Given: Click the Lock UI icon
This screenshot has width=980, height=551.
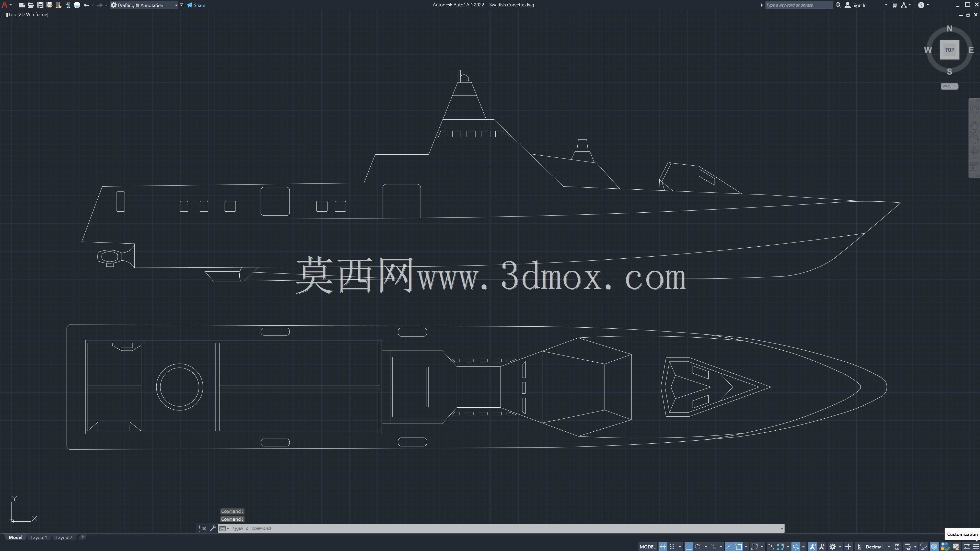Looking at the screenshot, I should click(x=907, y=547).
